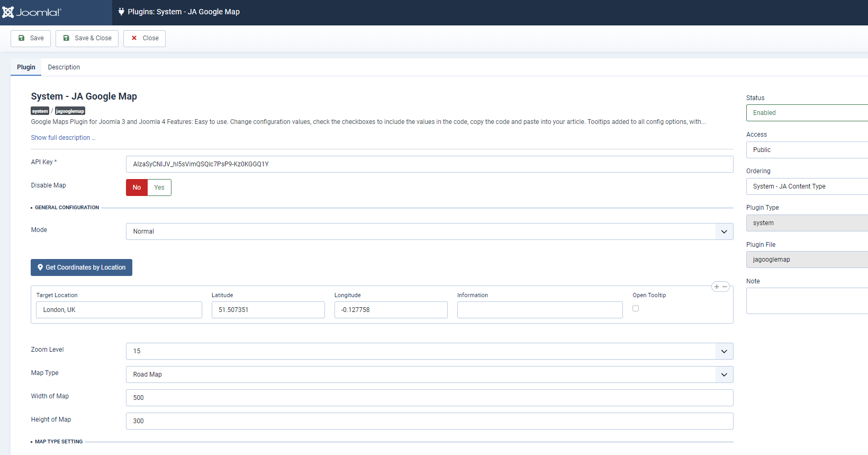Viewport: 868px width, 455px height.
Task: Open the Zoom Level dropdown
Action: point(429,351)
